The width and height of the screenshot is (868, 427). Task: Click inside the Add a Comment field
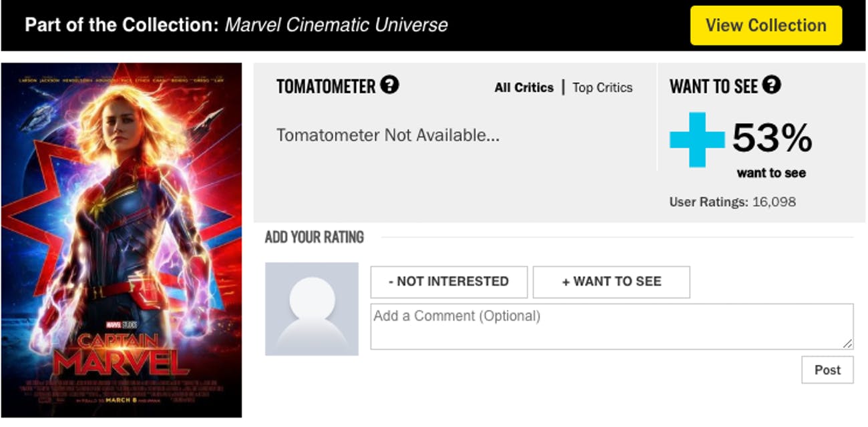tap(601, 327)
